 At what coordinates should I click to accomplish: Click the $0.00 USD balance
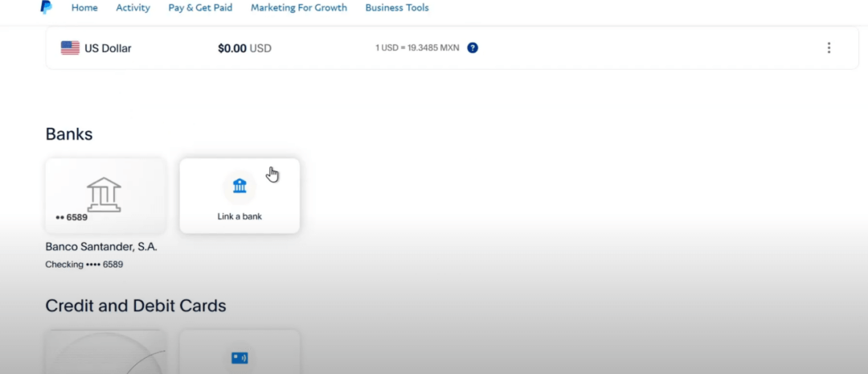click(244, 48)
